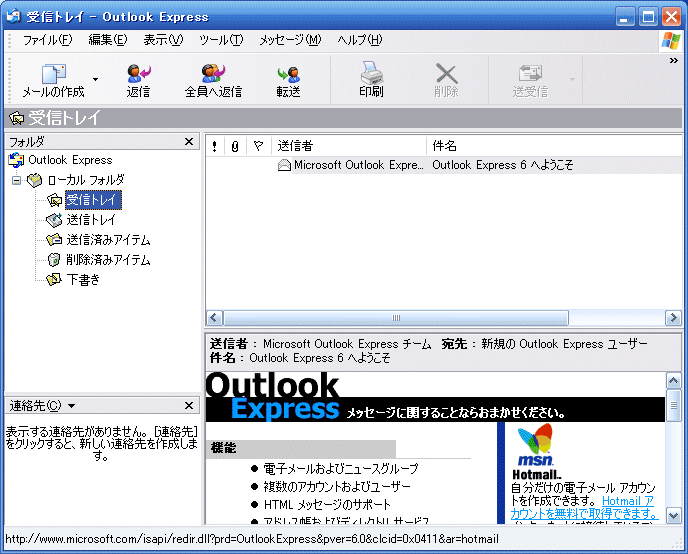Close the 連絡先 contacts pane

(189, 406)
